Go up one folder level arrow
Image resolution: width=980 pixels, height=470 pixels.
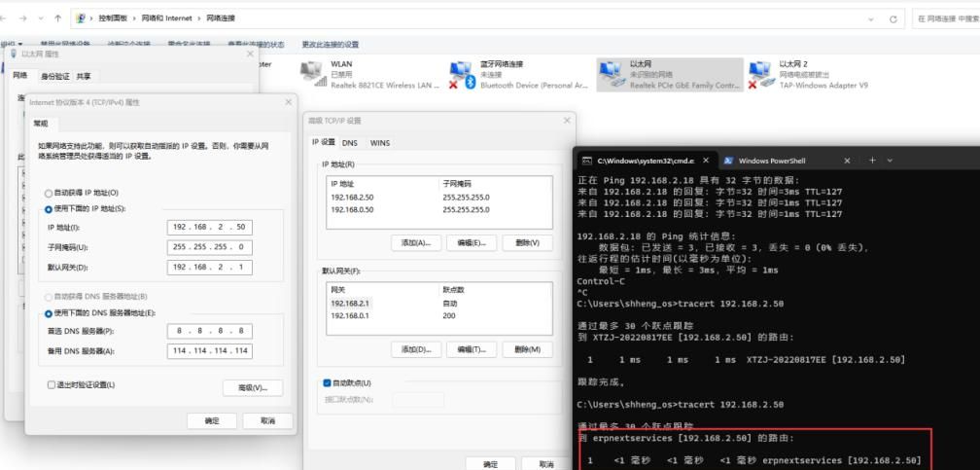click(58, 18)
